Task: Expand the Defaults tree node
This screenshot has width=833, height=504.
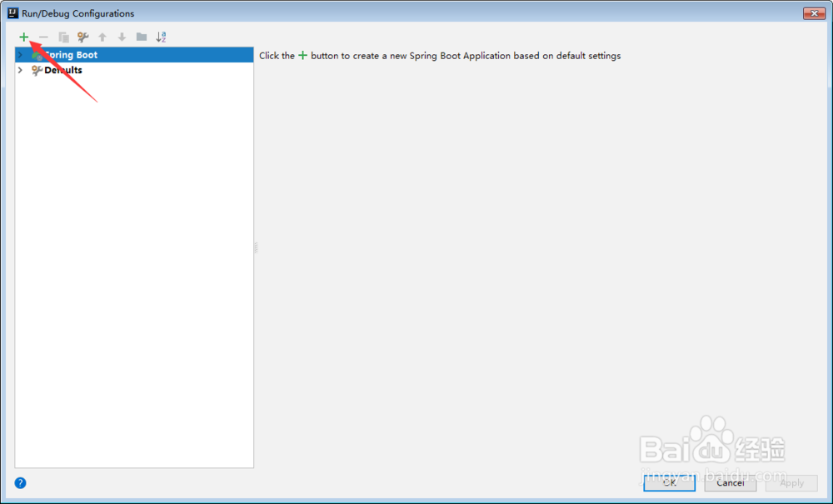Action: click(x=20, y=70)
